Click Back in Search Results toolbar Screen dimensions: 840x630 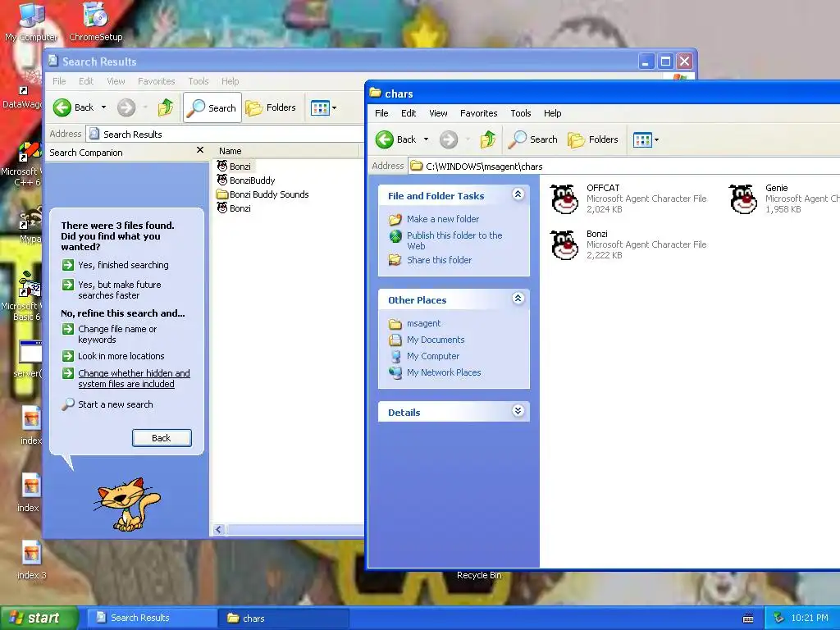(73, 107)
